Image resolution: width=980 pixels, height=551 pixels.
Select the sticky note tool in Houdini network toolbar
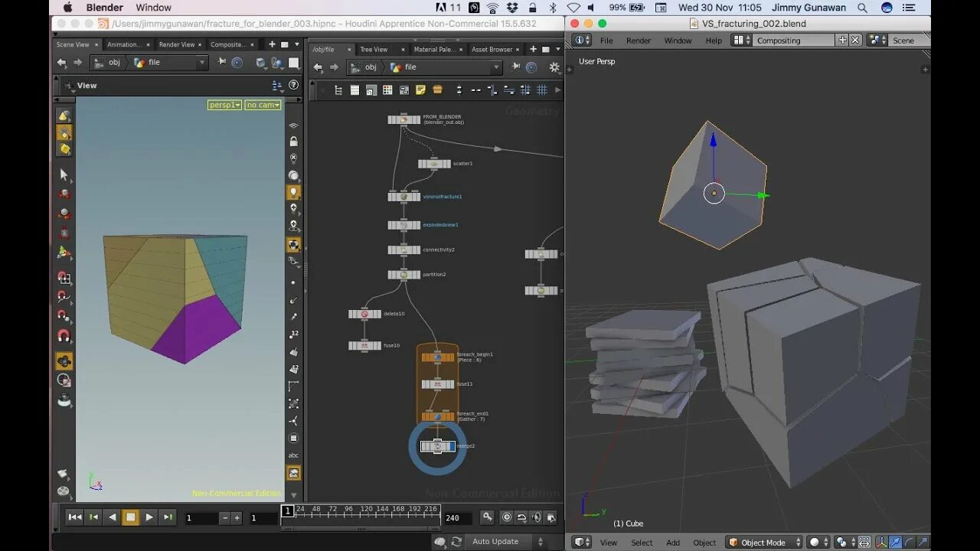tap(421, 90)
